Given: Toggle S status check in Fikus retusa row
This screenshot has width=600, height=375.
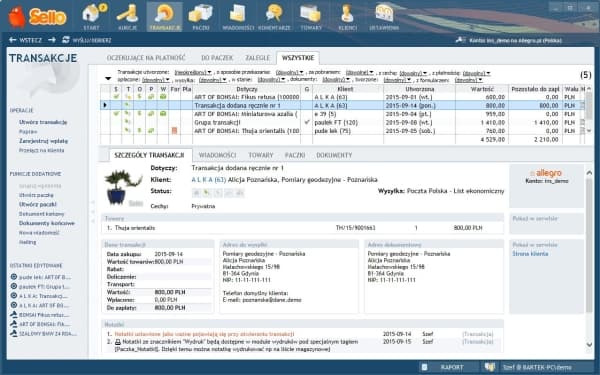Looking at the screenshot, I should (x=116, y=97).
